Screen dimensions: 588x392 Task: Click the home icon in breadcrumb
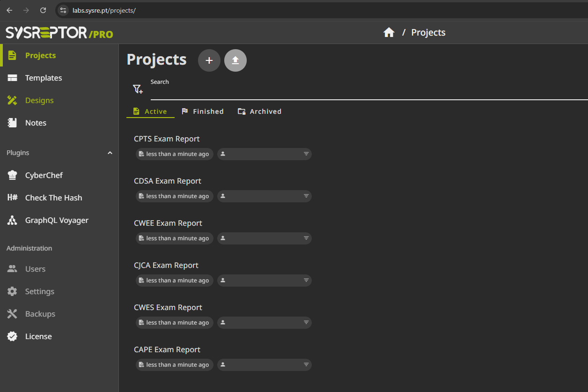(389, 32)
